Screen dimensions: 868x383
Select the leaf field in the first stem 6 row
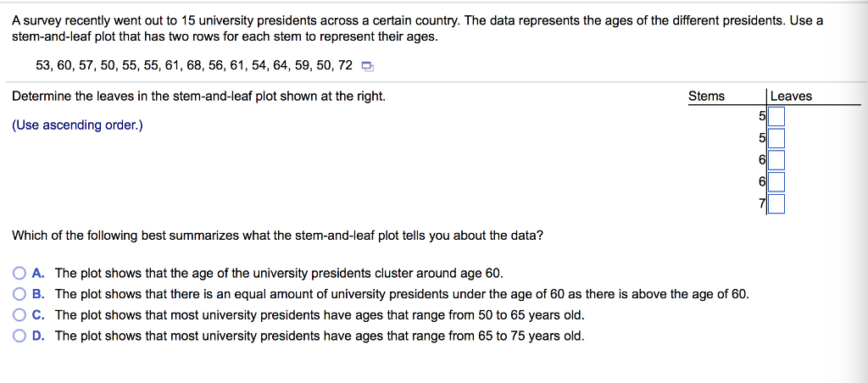tap(776, 159)
